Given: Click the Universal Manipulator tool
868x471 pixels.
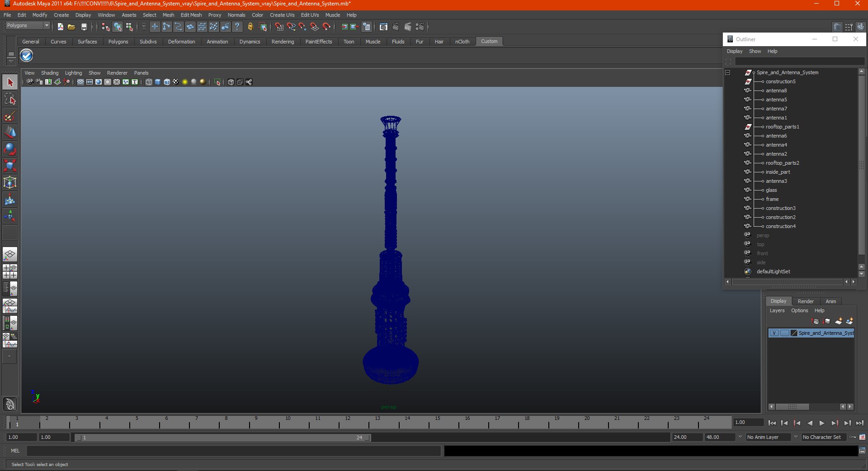Looking at the screenshot, I should click(10, 182).
